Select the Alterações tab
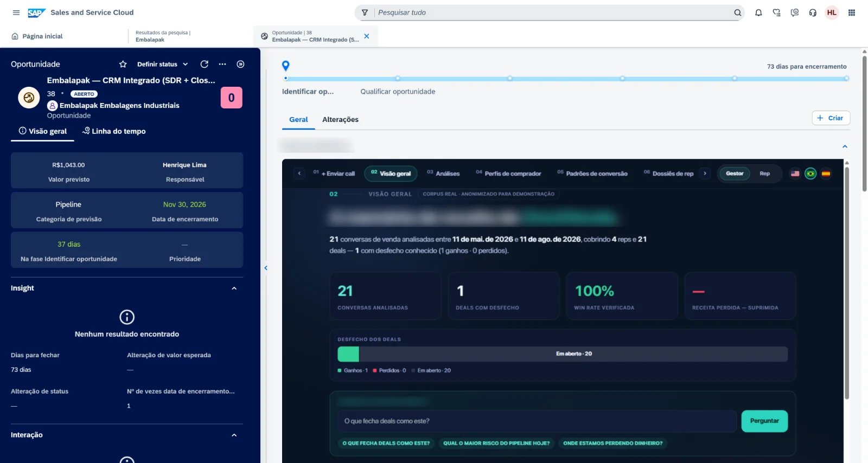 click(x=340, y=119)
